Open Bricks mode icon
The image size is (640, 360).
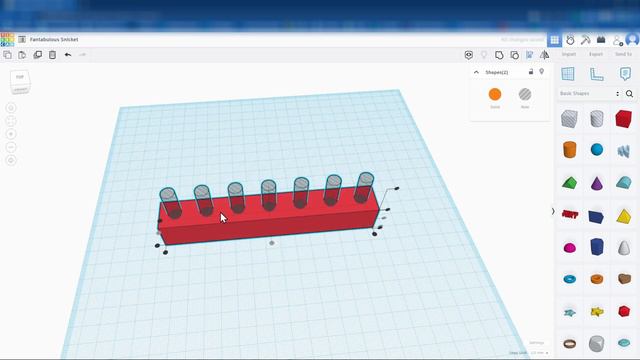point(601,40)
